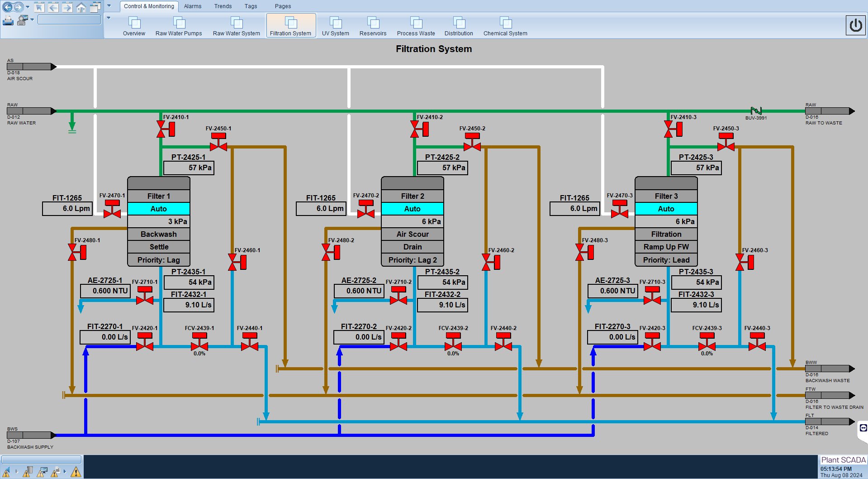Viewport: 868px width, 479px height.
Task: Switch to the Alarms tab
Action: [193, 6]
